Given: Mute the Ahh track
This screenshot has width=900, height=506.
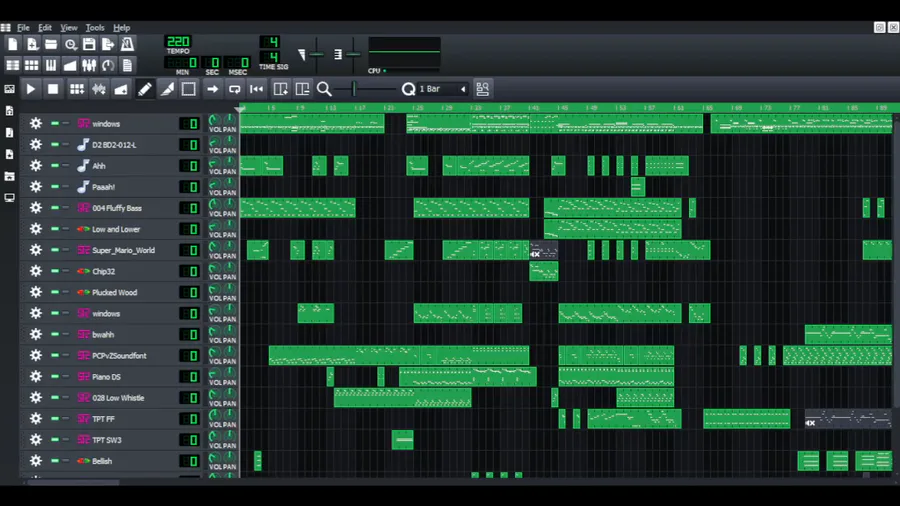Looking at the screenshot, I should point(55,166).
